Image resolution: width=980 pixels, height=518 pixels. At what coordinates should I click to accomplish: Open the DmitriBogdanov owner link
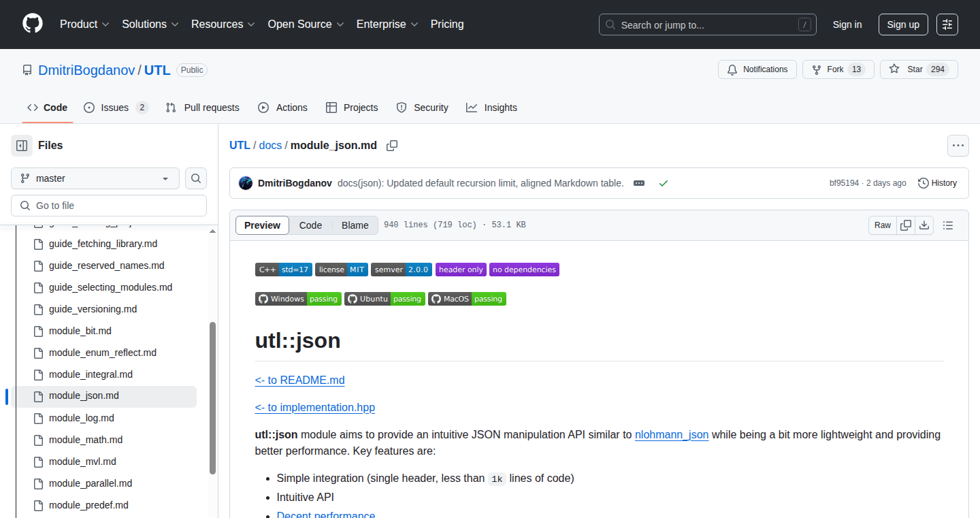tap(86, 70)
